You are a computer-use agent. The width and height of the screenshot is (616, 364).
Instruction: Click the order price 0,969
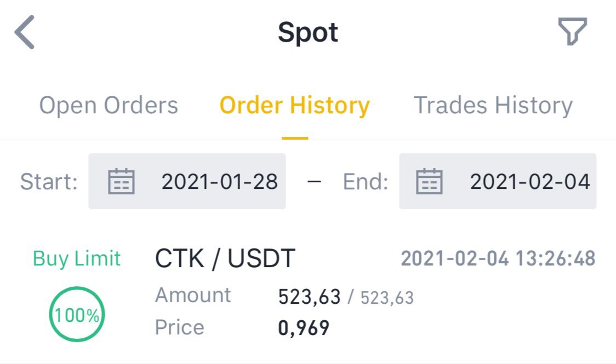tap(304, 328)
